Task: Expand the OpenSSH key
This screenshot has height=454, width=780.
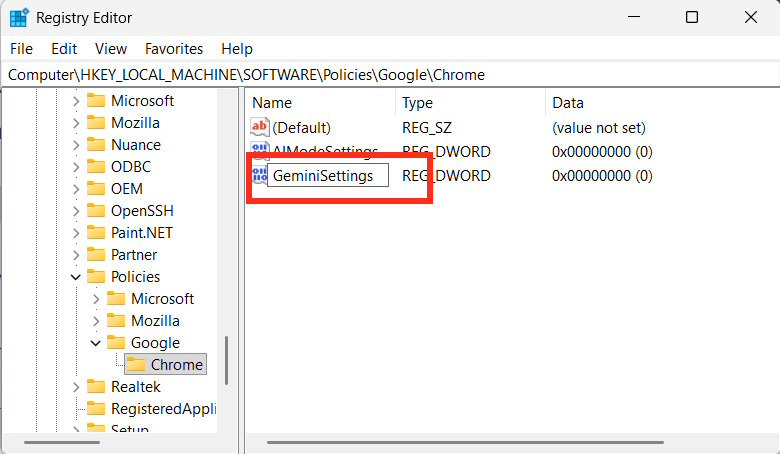Action: 76,211
